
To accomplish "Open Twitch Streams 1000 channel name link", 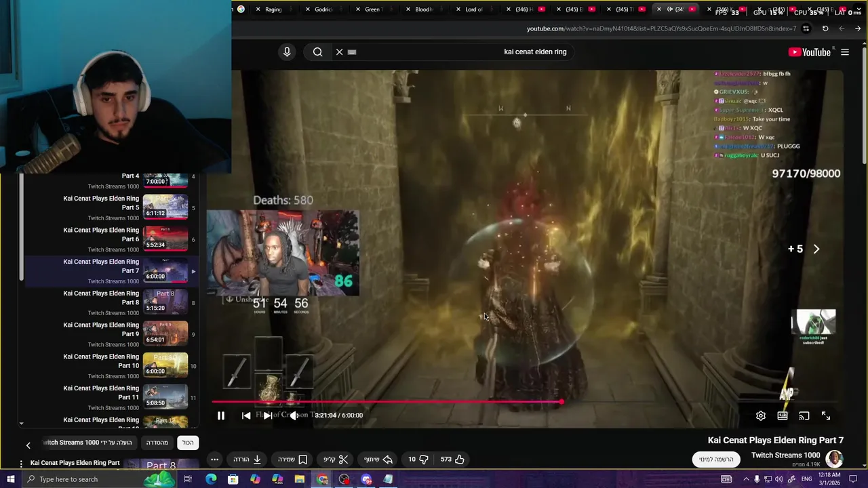I will coord(785,455).
